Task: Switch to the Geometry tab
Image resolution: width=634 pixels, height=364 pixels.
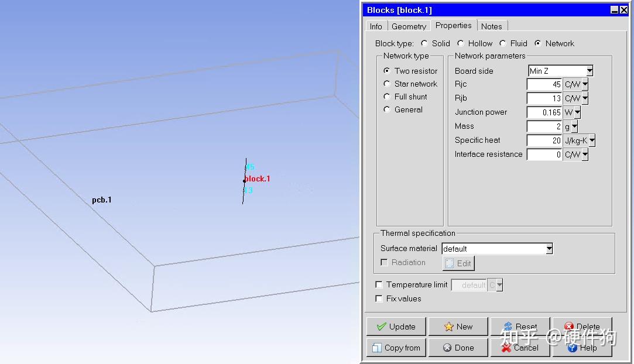Action: 409,26
